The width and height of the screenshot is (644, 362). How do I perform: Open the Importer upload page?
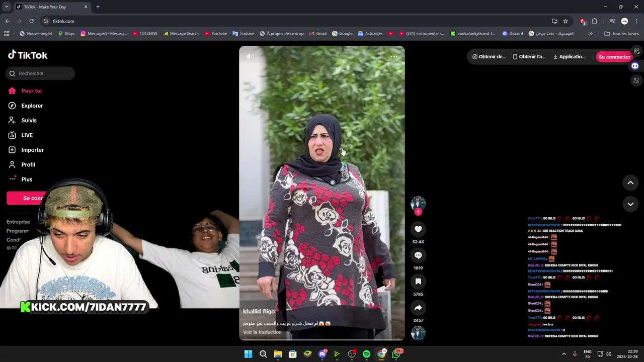tap(32, 150)
